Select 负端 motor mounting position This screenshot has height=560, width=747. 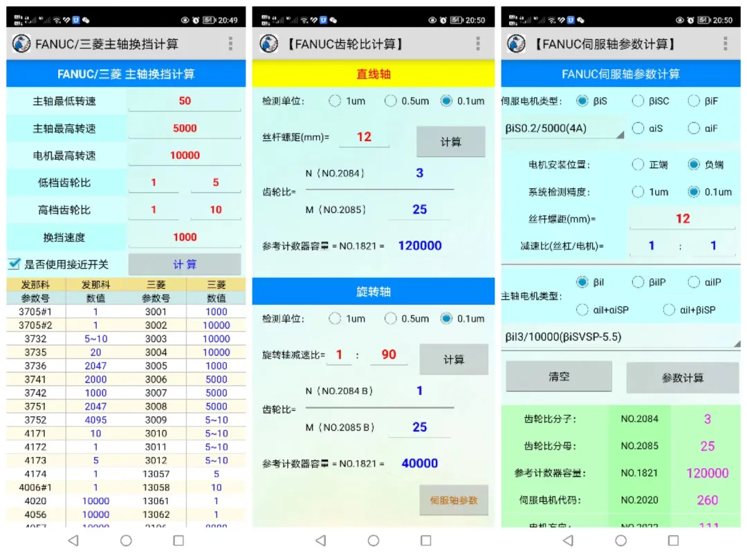pyautogui.click(x=694, y=165)
